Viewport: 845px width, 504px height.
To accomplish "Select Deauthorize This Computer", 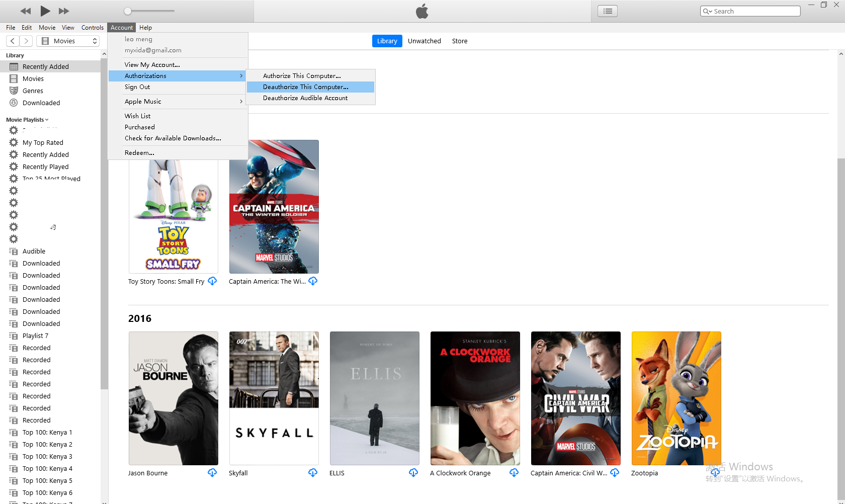I will (305, 87).
